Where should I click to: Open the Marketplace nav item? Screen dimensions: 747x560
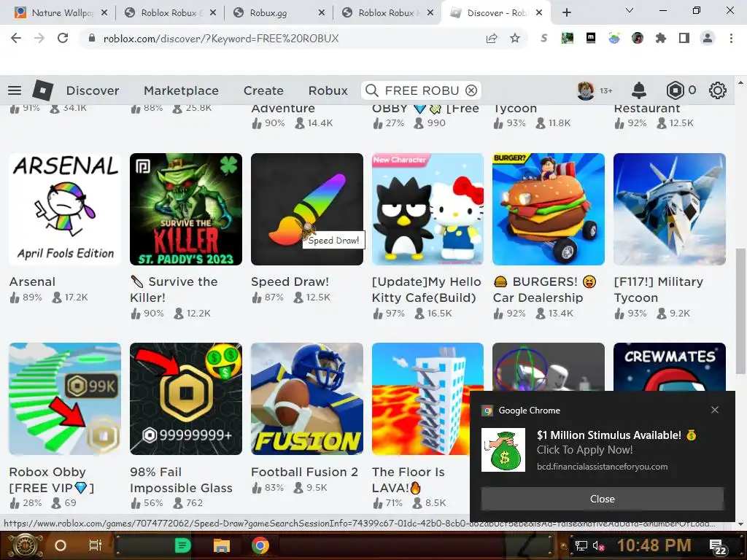181,90
